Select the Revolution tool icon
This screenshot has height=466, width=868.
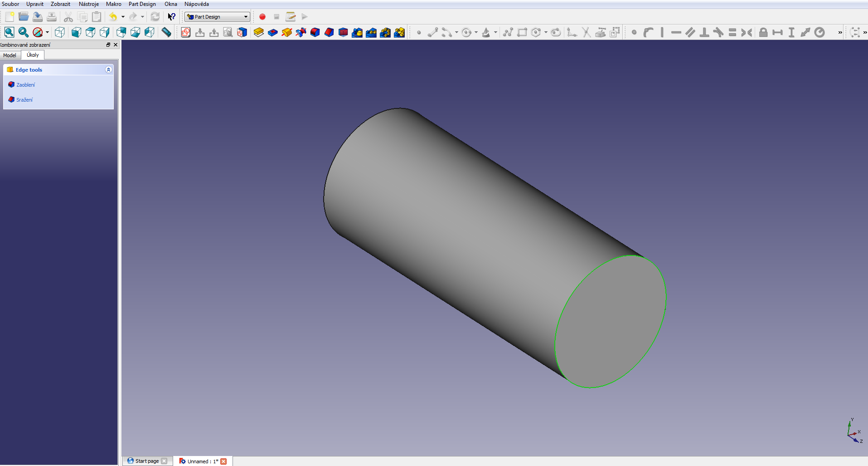(286, 32)
